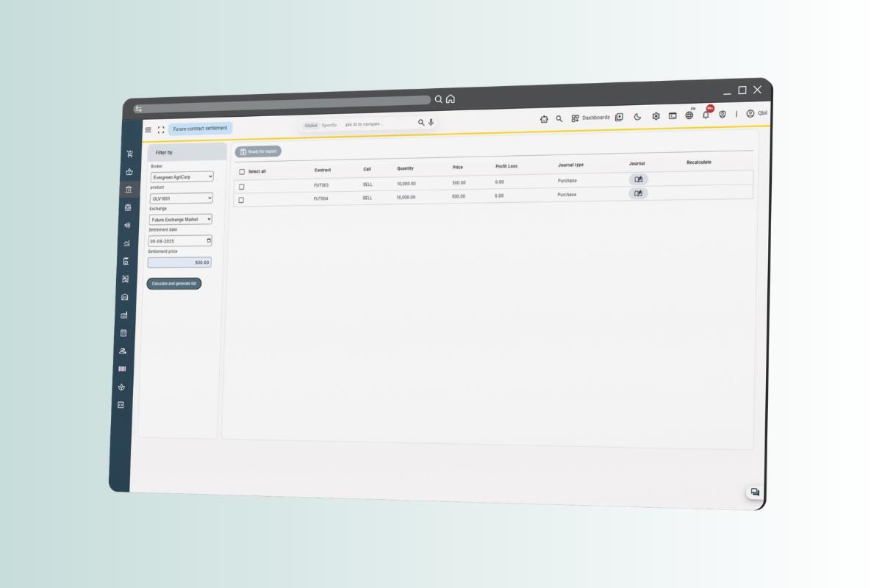This screenshot has width=882, height=588.
Task: Open the shield security icon
Action: click(x=723, y=114)
